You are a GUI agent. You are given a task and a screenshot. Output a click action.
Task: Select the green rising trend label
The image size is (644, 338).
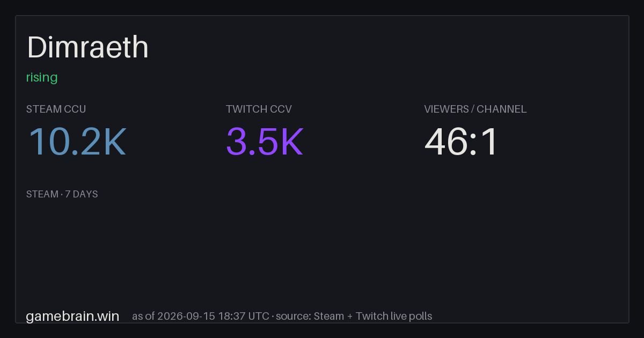(x=42, y=78)
